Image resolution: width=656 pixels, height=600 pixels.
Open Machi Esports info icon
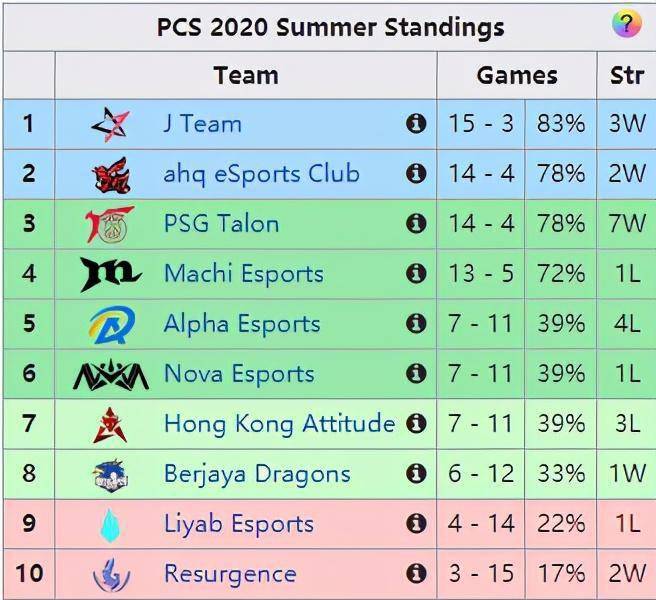pyautogui.click(x=416, y=273)
